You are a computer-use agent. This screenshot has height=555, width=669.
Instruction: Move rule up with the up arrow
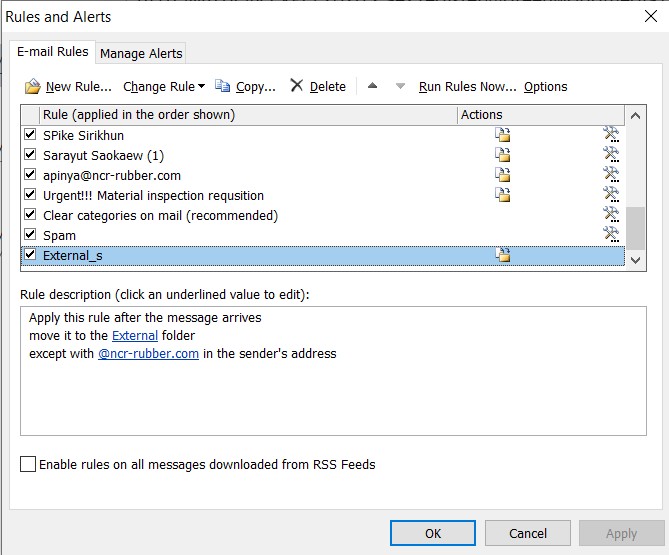(x=372, y=87)
